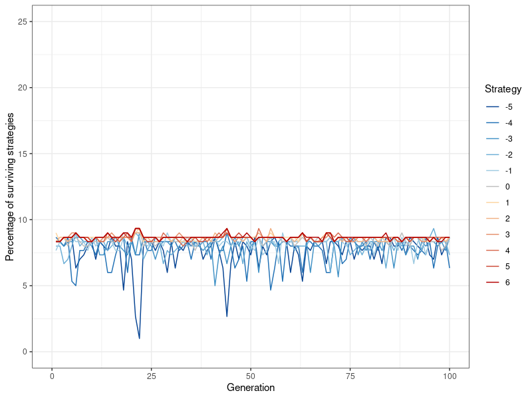Click the "1" label in the Strategy legend
This screenshot has height=399, width=532.
[507, 203]
